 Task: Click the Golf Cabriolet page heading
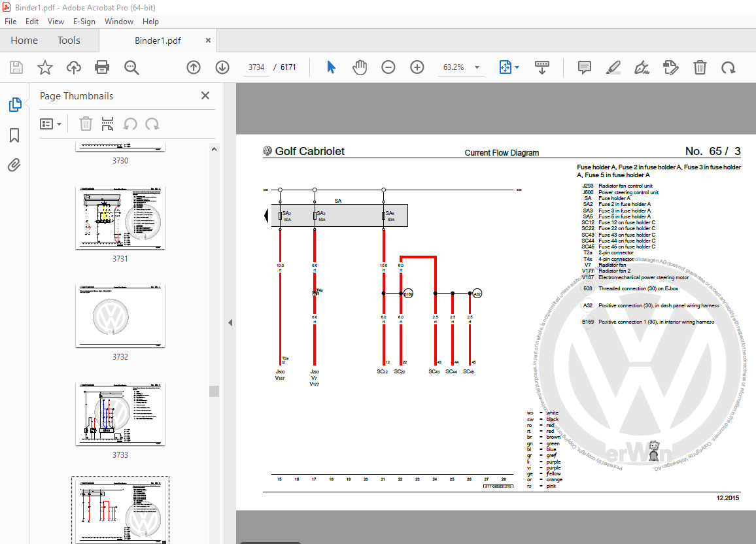(309, 151)
